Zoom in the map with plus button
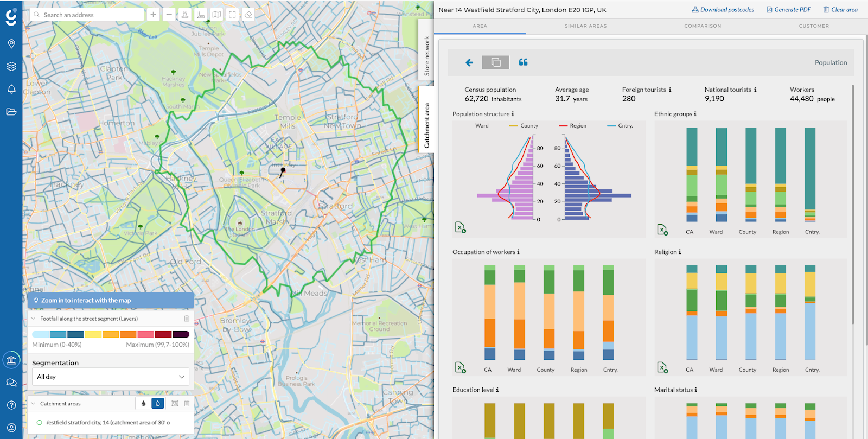Image resolution: width=868 pixels, height=439 pixels. click(154, 15)
